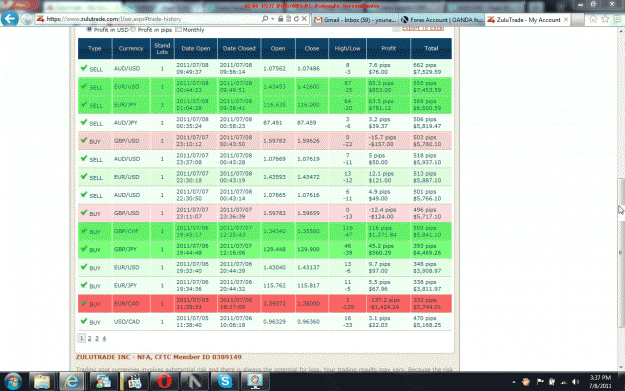
Task: Show hidden system tray icons arrow
Action: 514,382
